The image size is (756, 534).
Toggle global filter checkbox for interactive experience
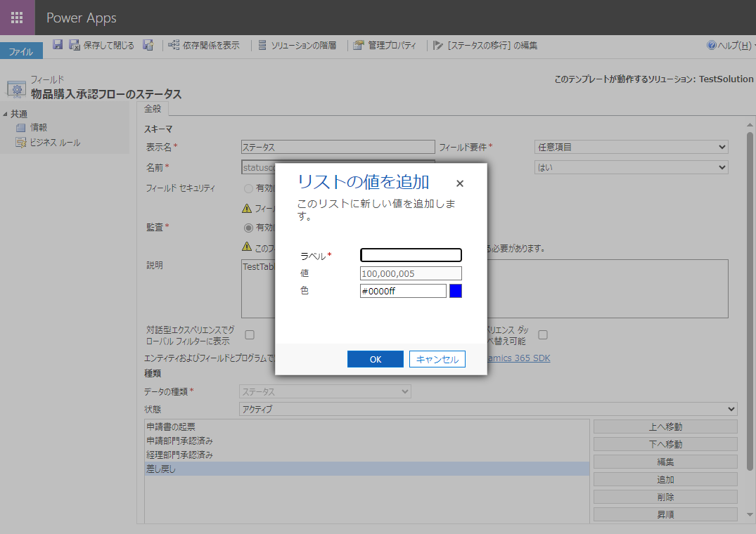click(x=249, y=334)
